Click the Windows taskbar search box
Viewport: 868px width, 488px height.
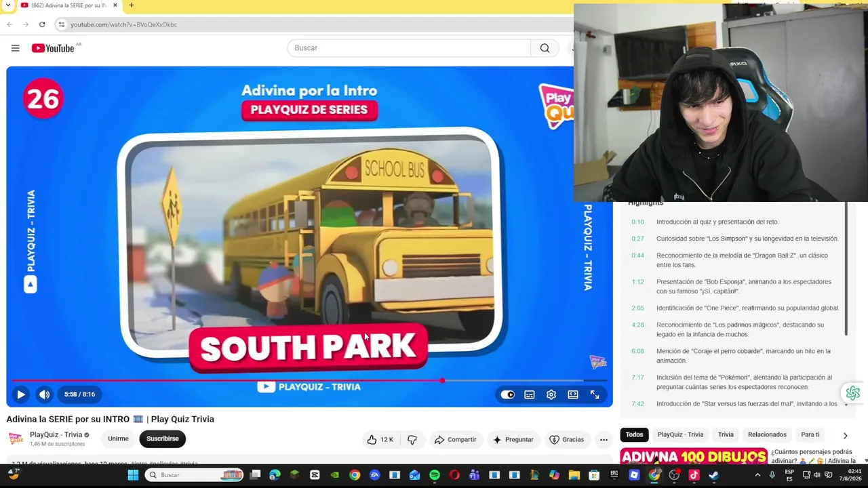(x=195, y=475)
